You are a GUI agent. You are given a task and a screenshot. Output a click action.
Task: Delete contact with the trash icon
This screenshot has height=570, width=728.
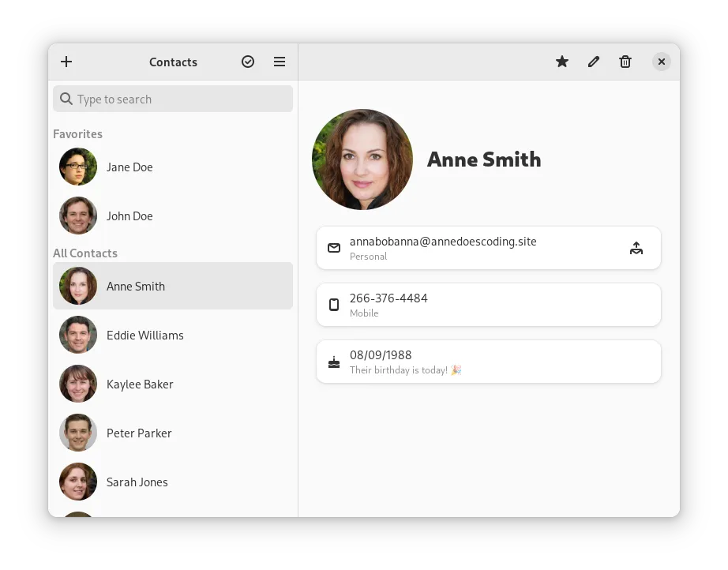[x=625, y=62]
